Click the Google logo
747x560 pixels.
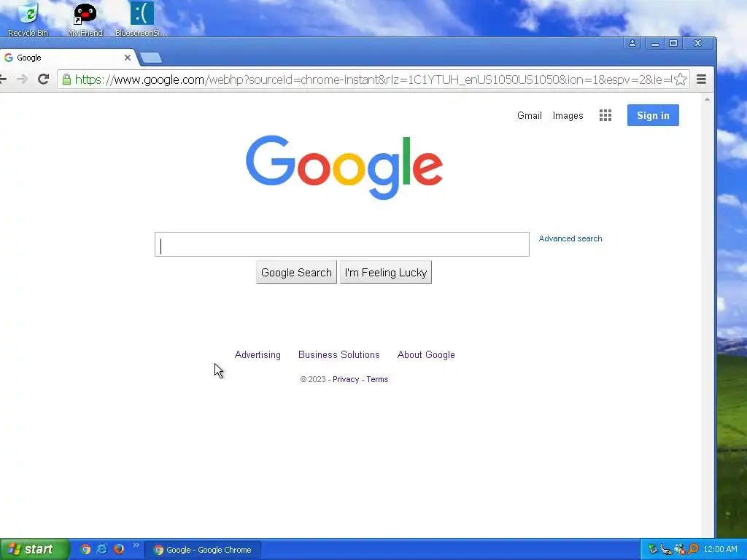click(344, 167)
